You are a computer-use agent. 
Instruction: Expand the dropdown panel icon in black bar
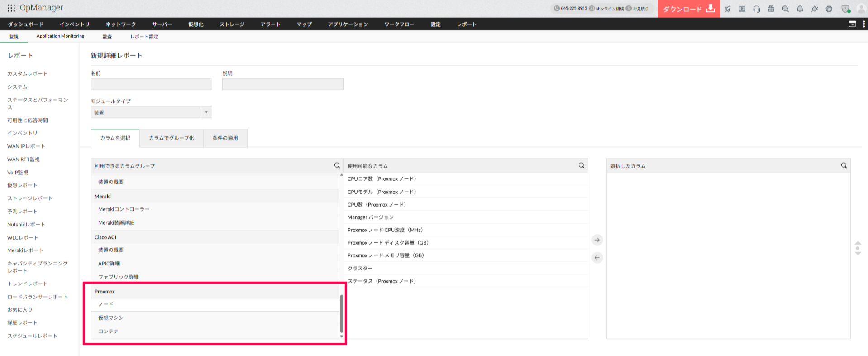pyautogui.click(x=852, y=24)
